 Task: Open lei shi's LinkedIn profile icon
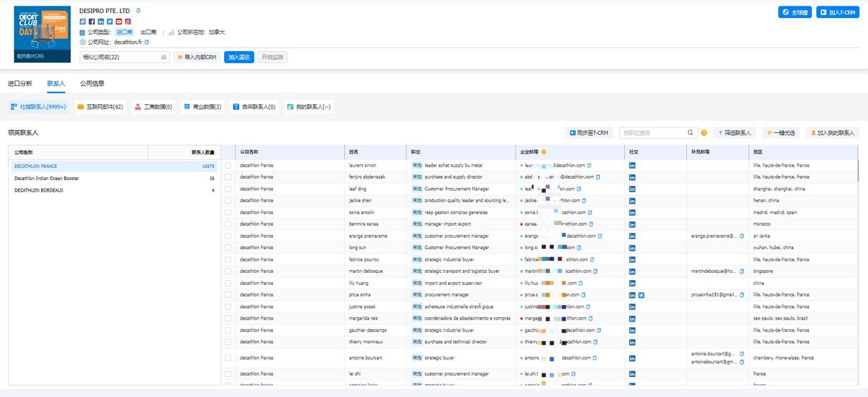[x=633, y=374]
